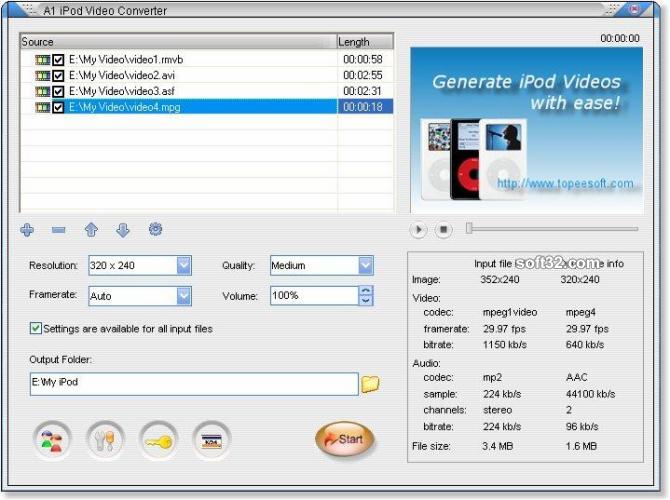Click film icon of video3.asf

[x=42, y=91]
